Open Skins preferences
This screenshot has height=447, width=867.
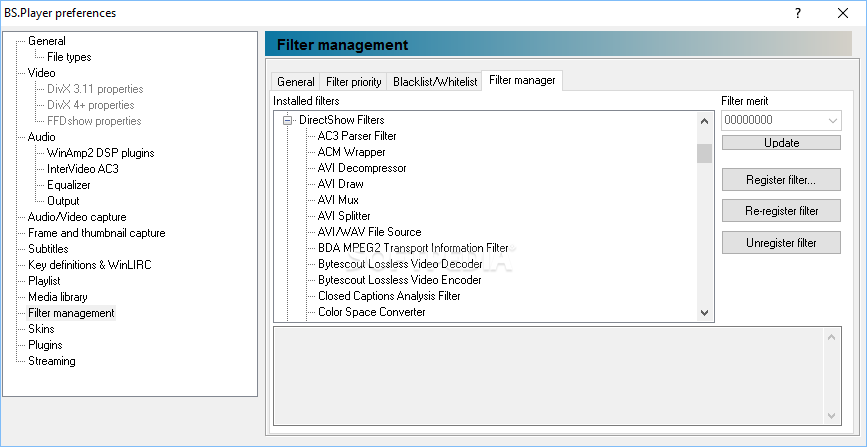pyautogui.click(x=41, y=329)
